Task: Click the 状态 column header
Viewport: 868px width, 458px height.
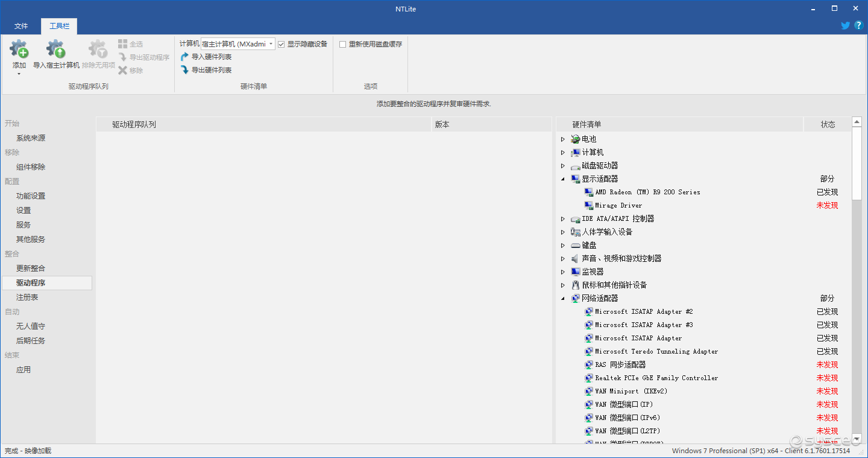Action: coord(828,124)
